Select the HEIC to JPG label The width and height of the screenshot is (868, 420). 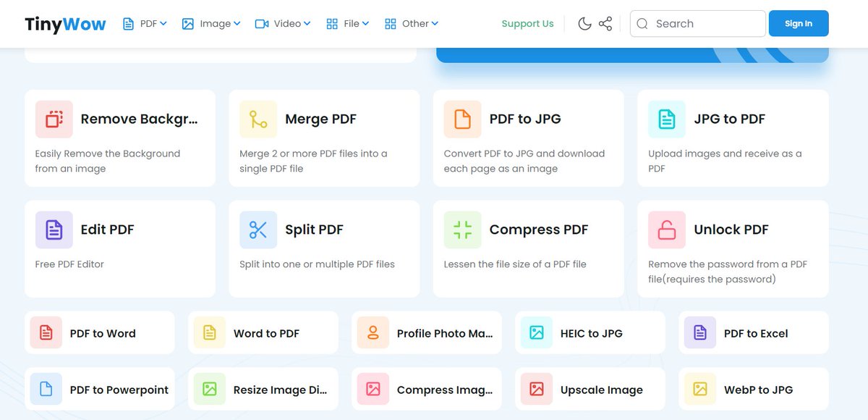tap(592, 334)
